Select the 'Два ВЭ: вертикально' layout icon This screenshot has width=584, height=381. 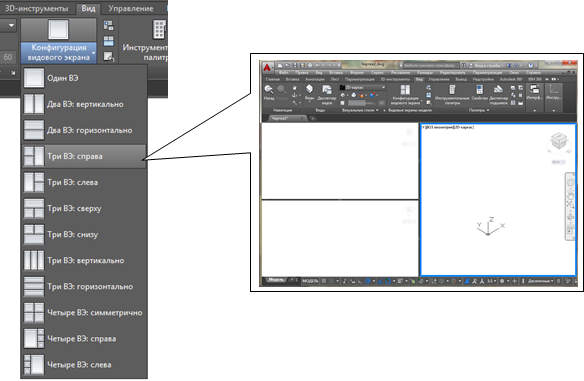(x=34, y=104)
